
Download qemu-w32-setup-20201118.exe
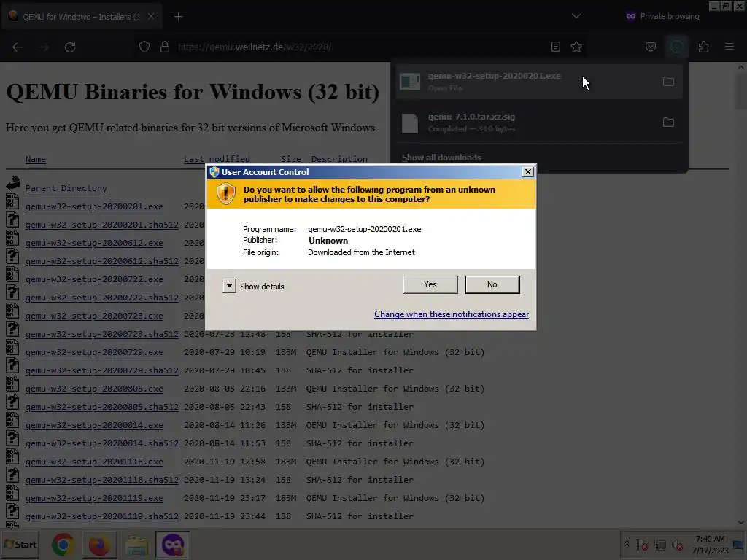point(94,462)
